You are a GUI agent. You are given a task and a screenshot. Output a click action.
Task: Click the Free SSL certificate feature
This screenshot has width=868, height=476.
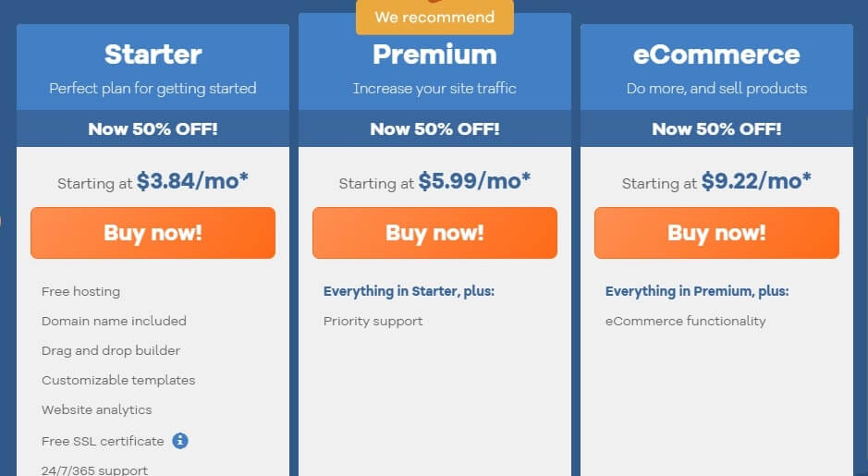(103, 441)
